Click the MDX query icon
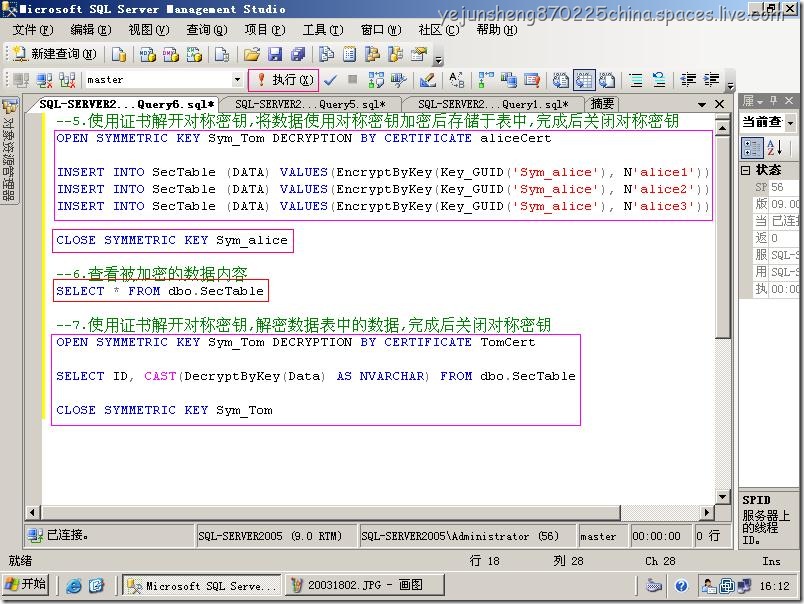 click(148, 54)
